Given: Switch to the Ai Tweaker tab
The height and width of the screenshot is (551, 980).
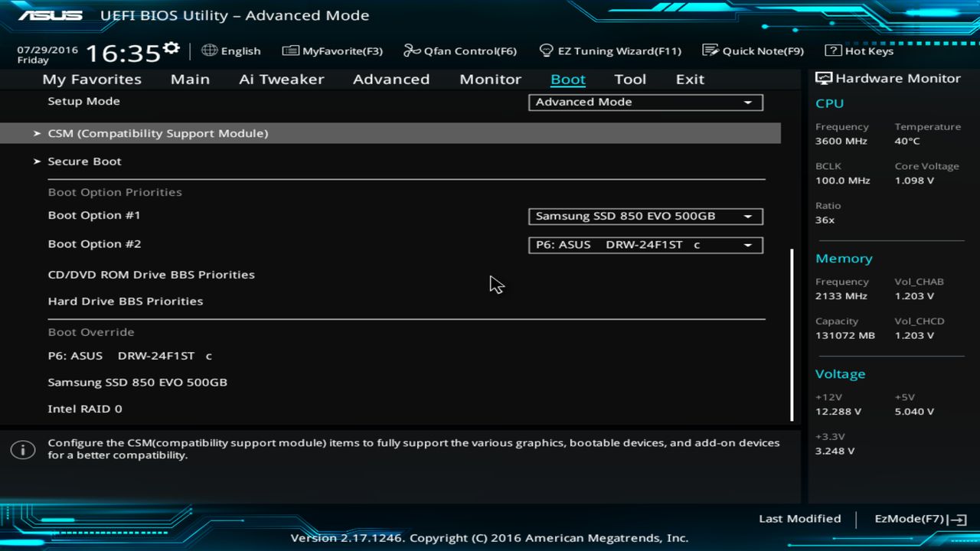Looking at the screenshot, I should coord(281,79).
